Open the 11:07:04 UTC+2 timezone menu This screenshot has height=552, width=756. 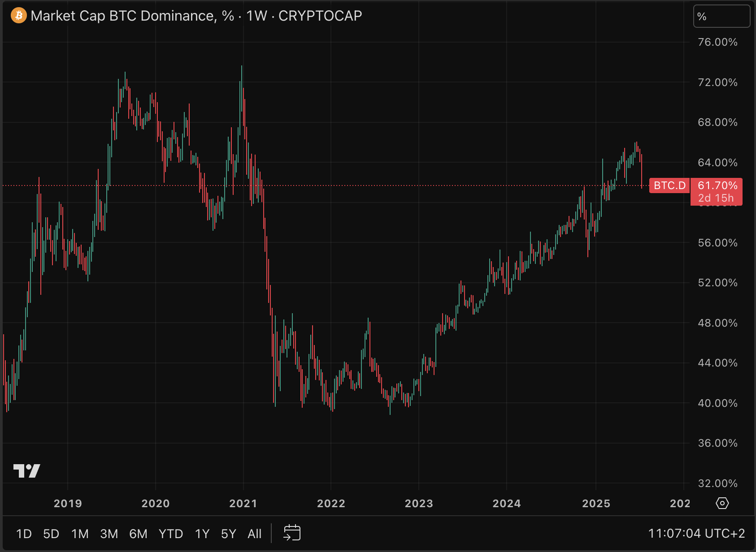[x=696, y=533]
